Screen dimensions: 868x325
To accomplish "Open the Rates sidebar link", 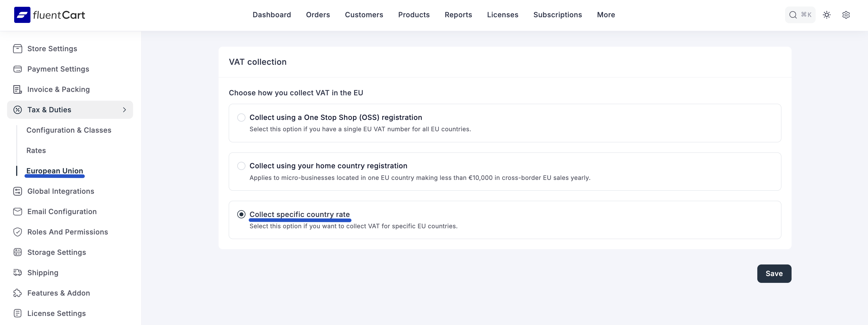I will point(36,150).
